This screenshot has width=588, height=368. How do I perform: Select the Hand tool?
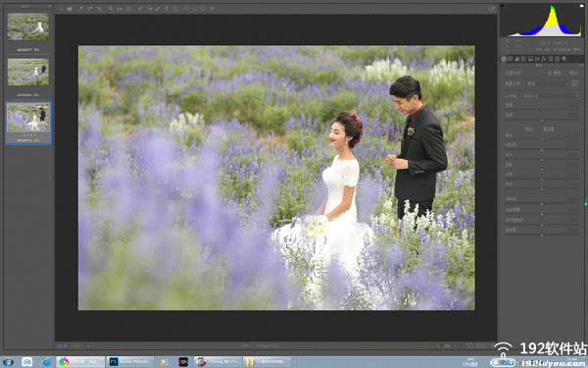coord(70,9)
